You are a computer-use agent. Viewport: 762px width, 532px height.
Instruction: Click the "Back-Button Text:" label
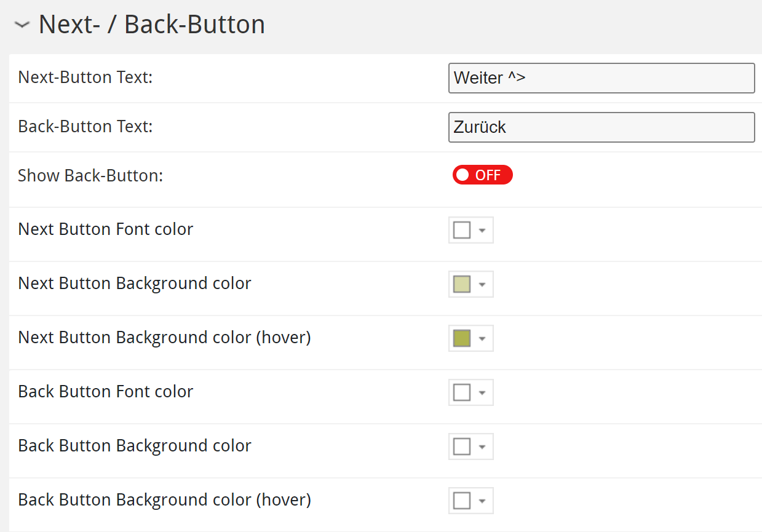point(85,127)
